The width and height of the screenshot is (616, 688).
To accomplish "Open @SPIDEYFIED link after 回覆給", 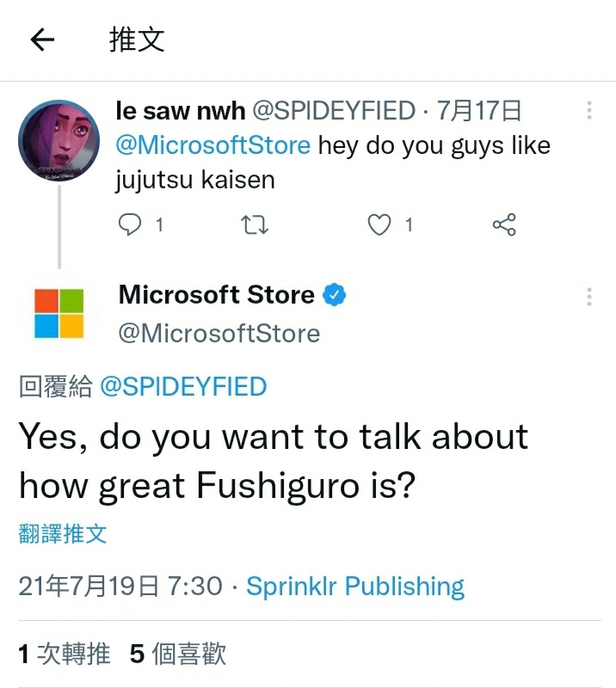I will [183, 386].
